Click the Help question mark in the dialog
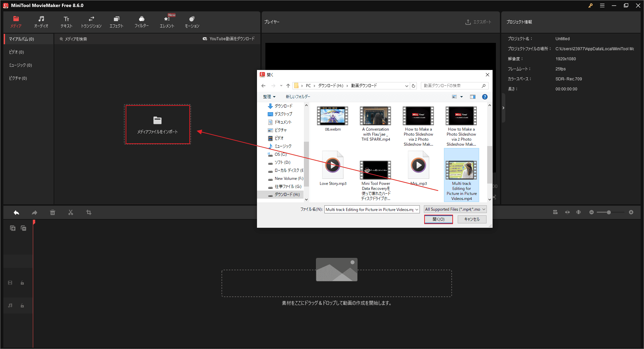This screenshot has height=349, width=644. 485,97
